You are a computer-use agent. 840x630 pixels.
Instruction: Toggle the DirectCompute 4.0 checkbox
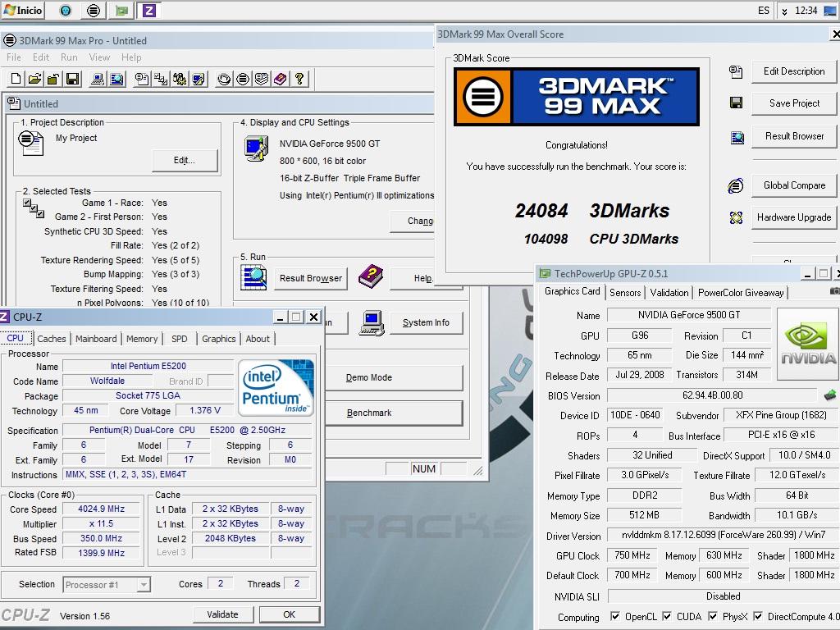pyautogui.click(x=757, y=616)
